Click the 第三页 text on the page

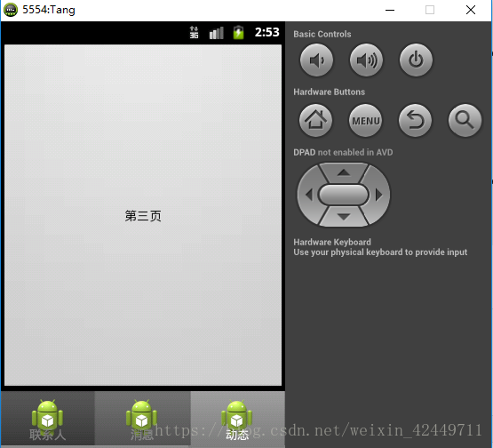[143, 216]
